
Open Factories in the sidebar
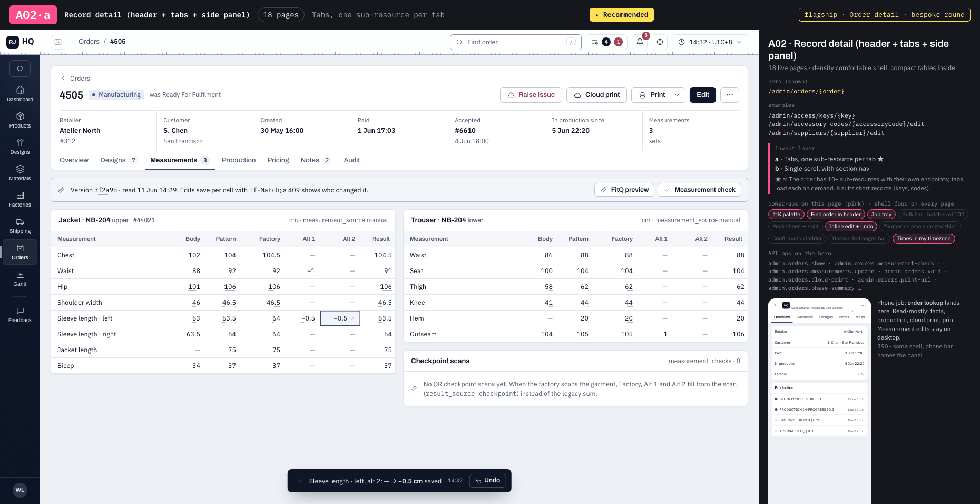click(20, 199)
